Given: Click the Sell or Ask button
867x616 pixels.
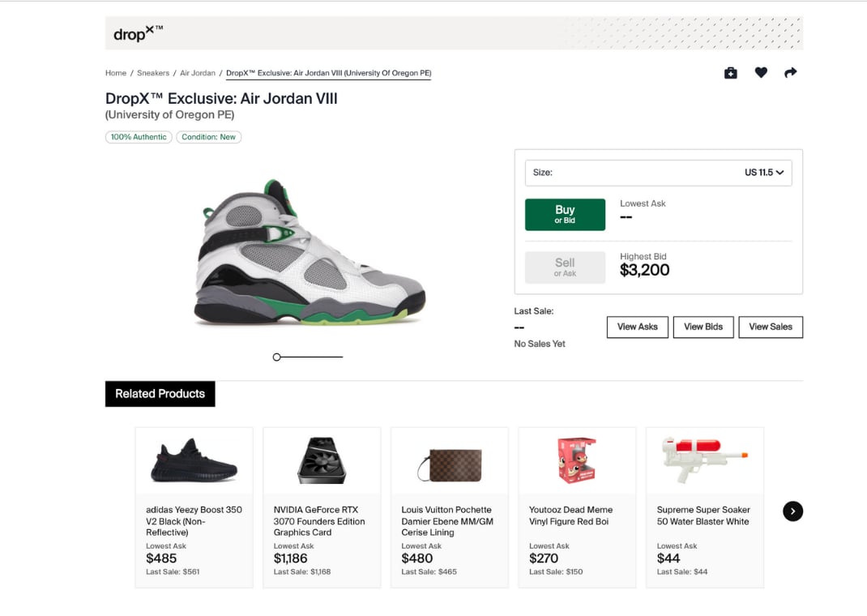Looking at the screenshot, I should coord(565,267).
